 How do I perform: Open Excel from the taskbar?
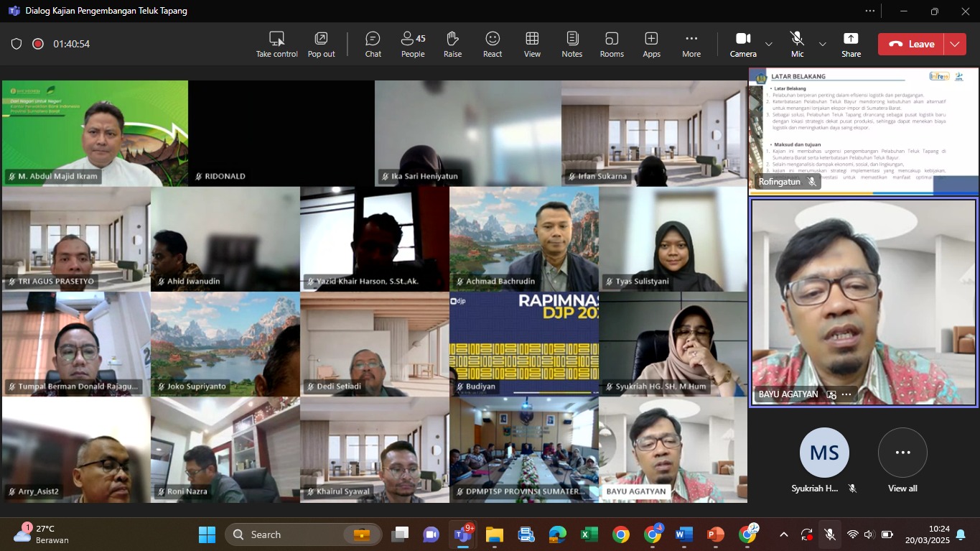[x=589, y=534]
